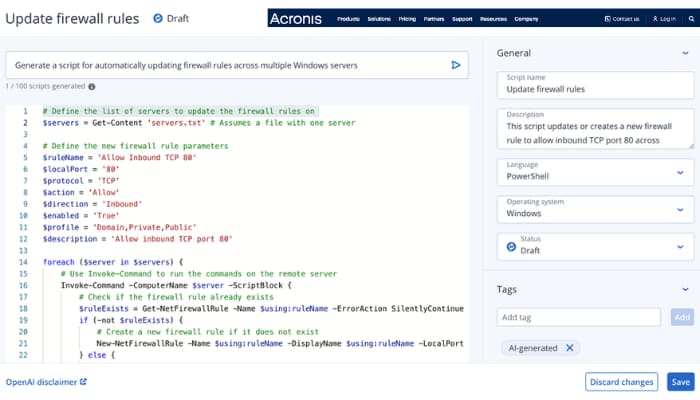Run the AI script generation prompt arrow
The image size is (700, 400).
coord(455,65)
